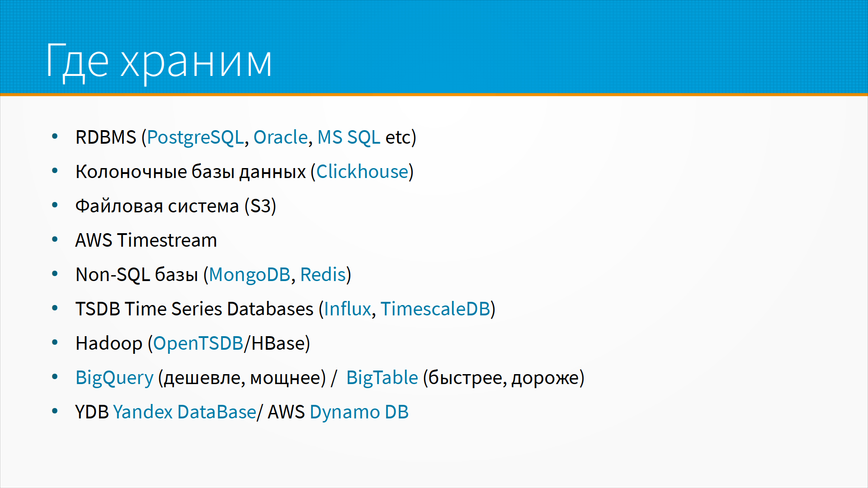
Task: Click the AWS Timestream bullet text
Action: (x=146, y=240)
